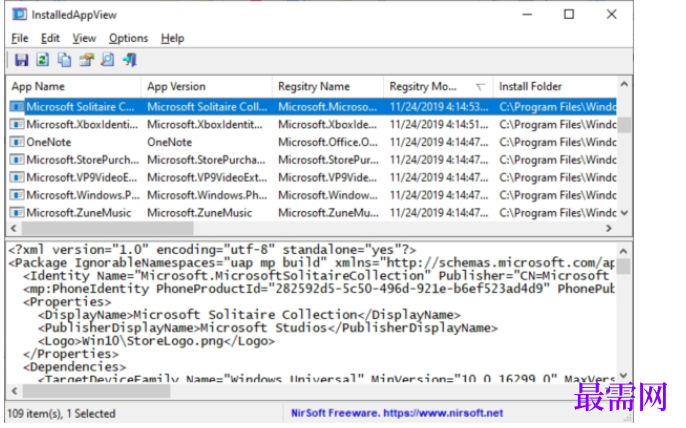Click the 11/24/2019 4:14:51 date cell

click(439, 125)
